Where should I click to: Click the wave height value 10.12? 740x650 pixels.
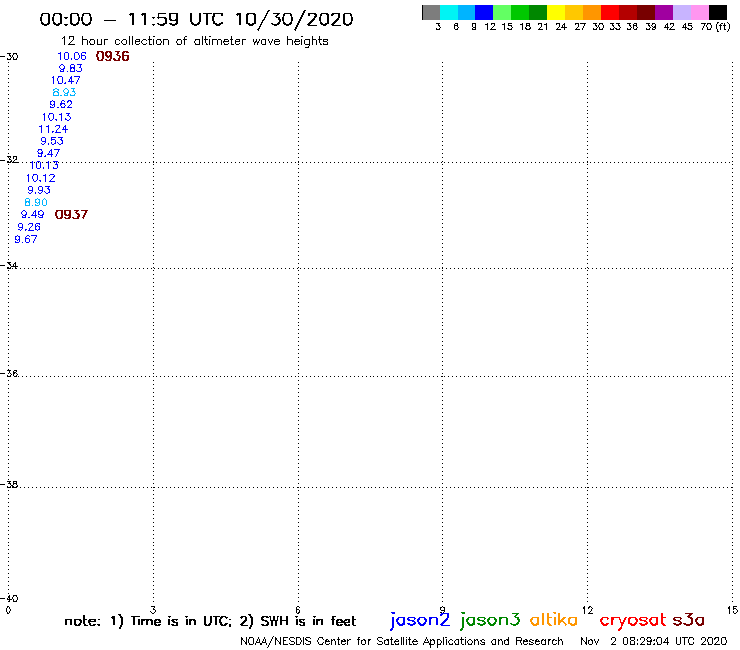point(40,178)
